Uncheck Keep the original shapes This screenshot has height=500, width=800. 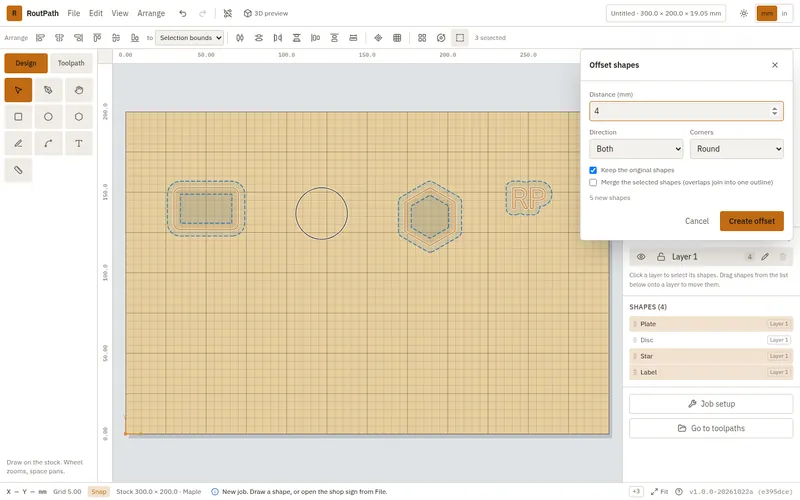click(593, 170)
